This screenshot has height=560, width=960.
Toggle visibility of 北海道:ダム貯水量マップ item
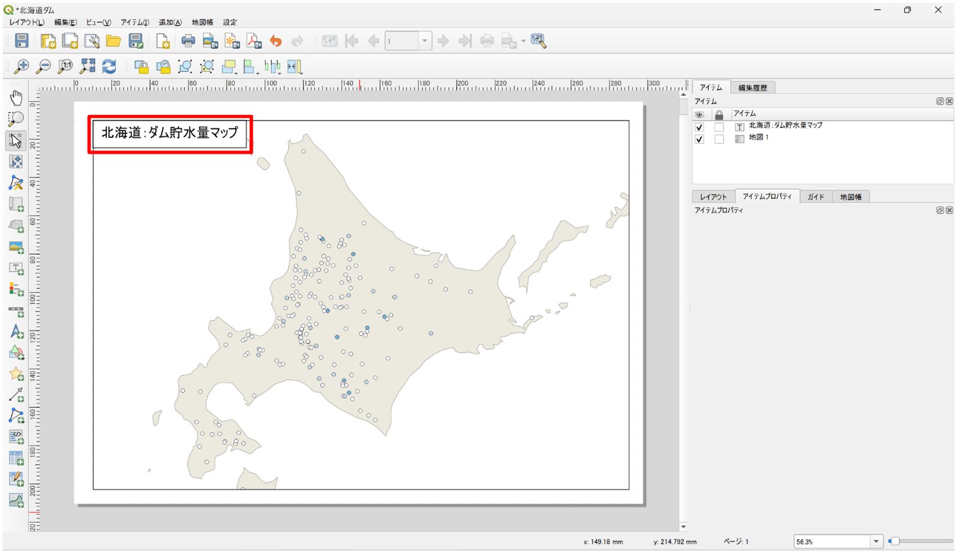[699, 127]
